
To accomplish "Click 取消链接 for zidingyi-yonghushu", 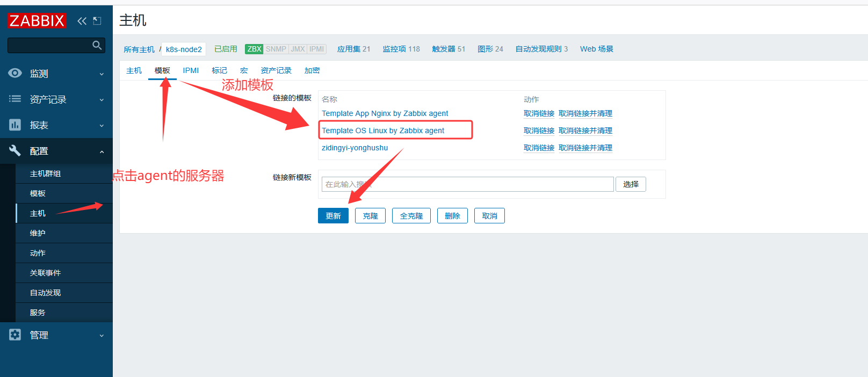I will click(x=539, y=148).
